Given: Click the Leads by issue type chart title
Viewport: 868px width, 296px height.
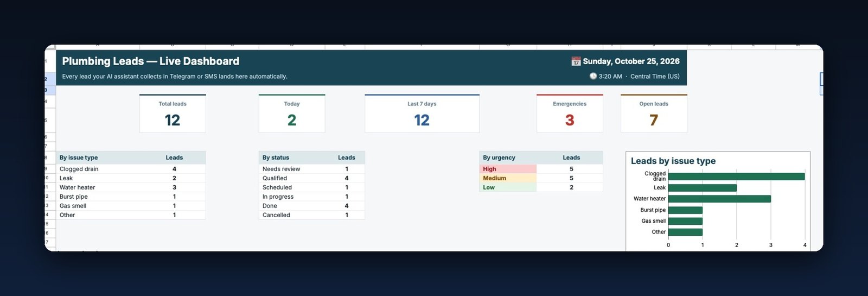Looking at the screenshot, I should (673, 161).
